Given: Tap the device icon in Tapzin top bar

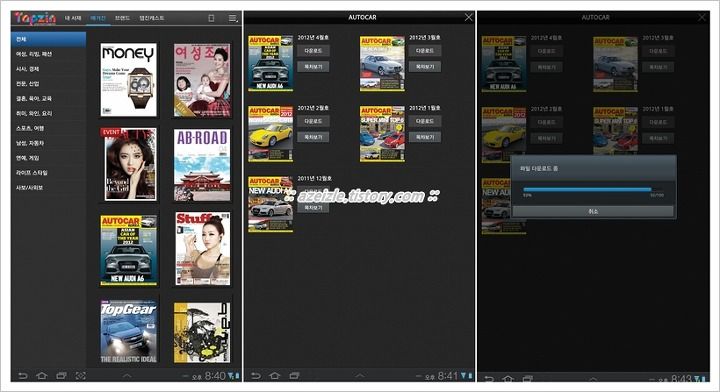Looking at the screenshot, I should tap(211, 18).
